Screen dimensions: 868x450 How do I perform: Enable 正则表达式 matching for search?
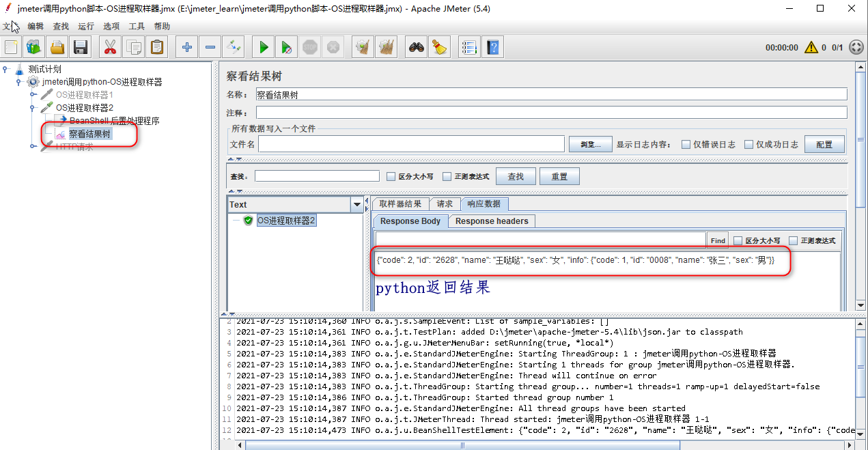(x=447, y=175)
